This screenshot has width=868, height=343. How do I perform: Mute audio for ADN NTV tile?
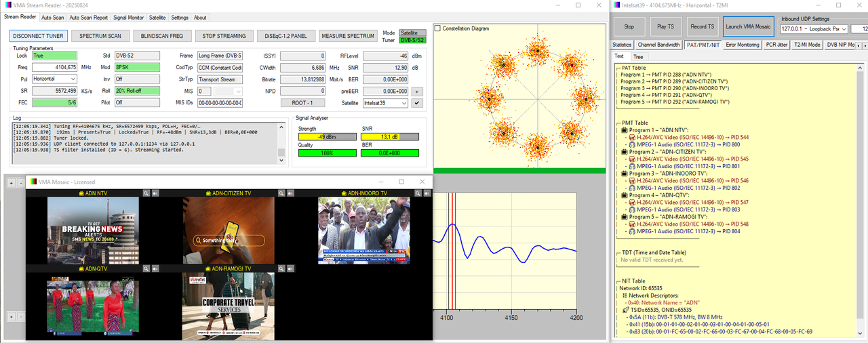click(155, 193)
